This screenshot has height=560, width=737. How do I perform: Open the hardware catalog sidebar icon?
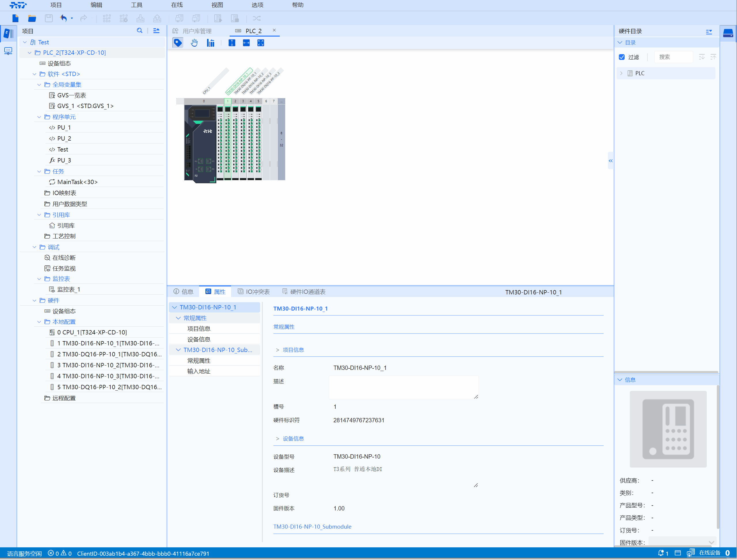(728, 33)
